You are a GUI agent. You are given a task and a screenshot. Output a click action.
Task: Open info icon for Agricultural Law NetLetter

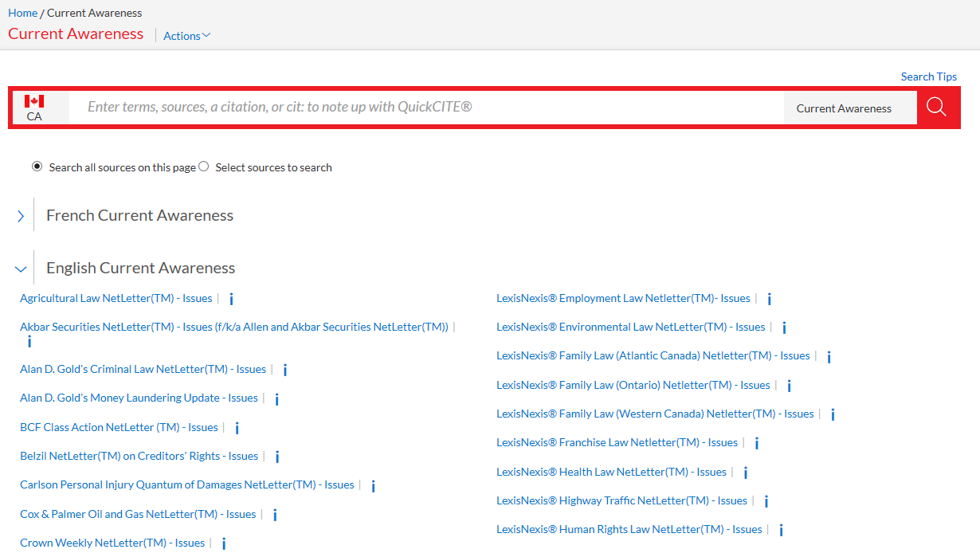coord(231,299)
